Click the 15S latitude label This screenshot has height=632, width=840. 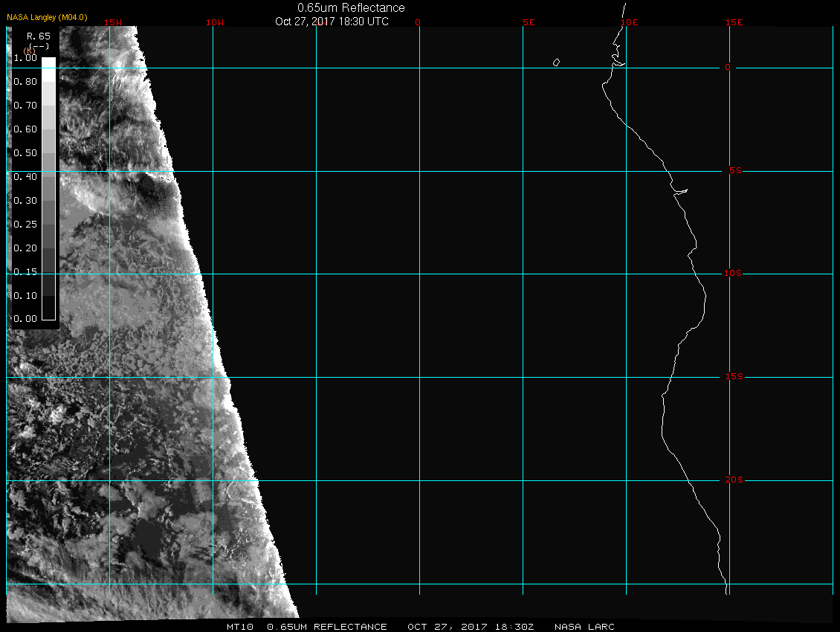tap(733, 377)
